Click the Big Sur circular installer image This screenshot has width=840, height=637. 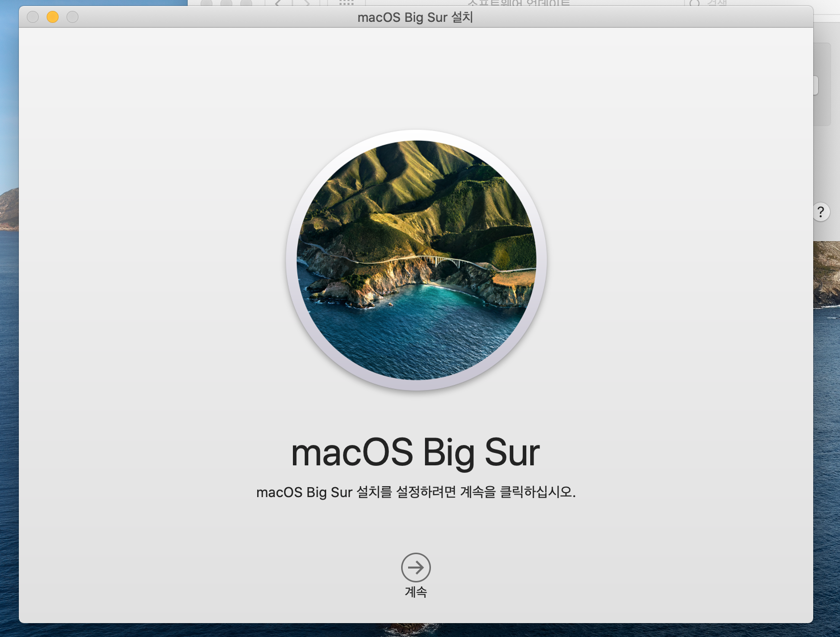pyautogui.click(x=416, y=260)
